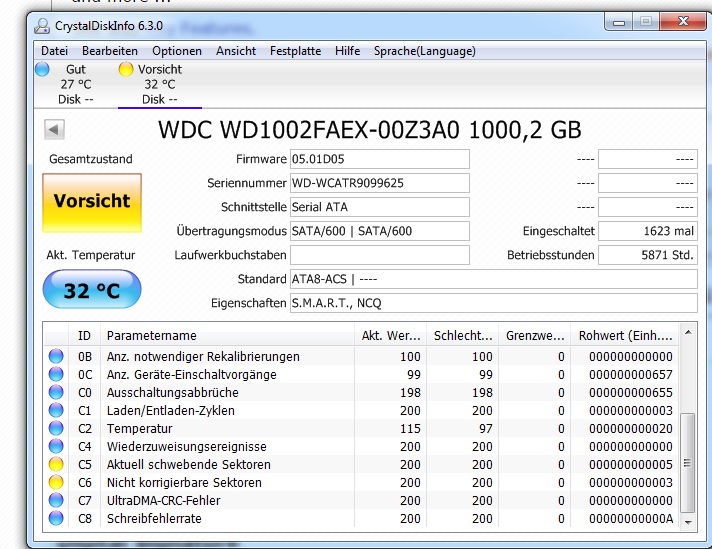
Task: Minimize the CrystalDiskInfo window
Action: (618, 22)
